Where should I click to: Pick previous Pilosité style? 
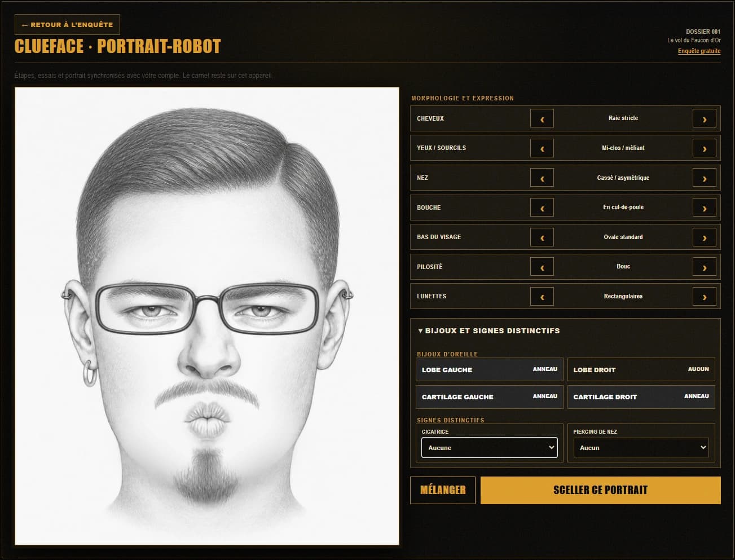pos(542,267)
